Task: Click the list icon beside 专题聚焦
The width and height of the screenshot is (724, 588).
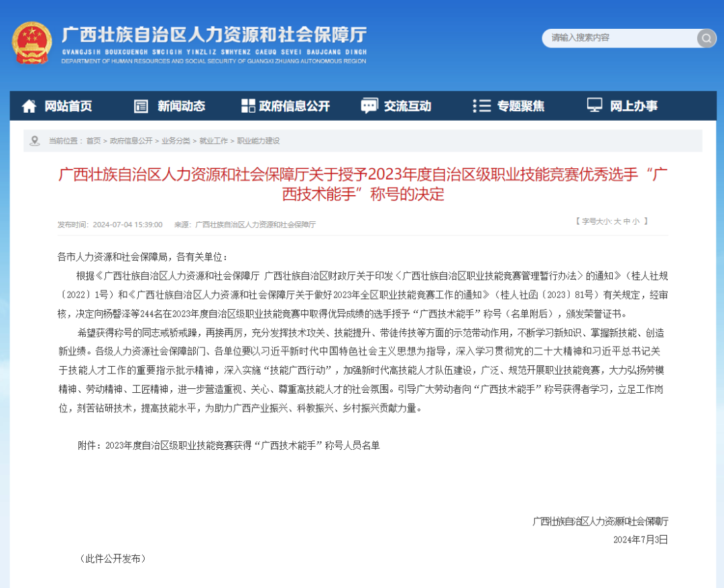Action: [x=481, y=106]
